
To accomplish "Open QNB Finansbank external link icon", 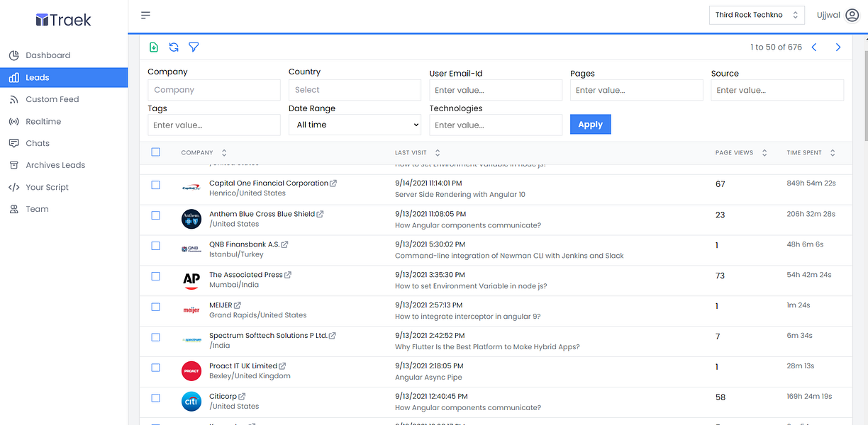I will 284,244.
